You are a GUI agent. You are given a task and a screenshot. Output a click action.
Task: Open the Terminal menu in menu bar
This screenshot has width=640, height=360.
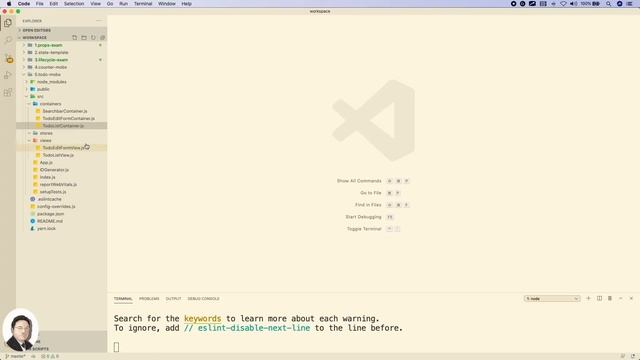(143, 4)
